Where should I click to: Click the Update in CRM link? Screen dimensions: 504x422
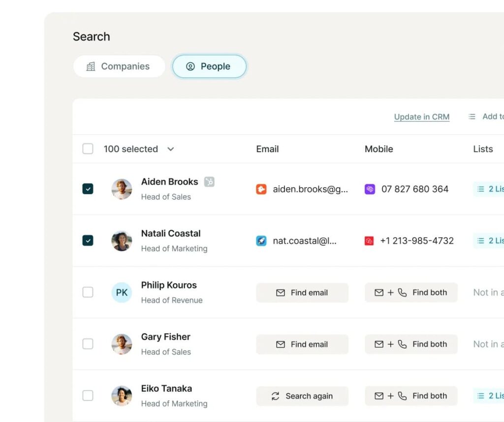[x=422, y=117]
